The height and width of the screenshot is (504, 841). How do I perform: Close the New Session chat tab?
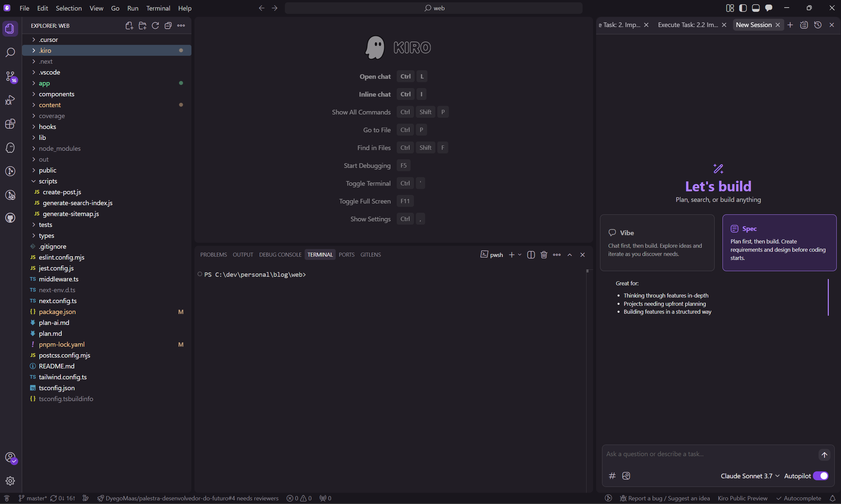pyautogui.click(x=777, y=25)
